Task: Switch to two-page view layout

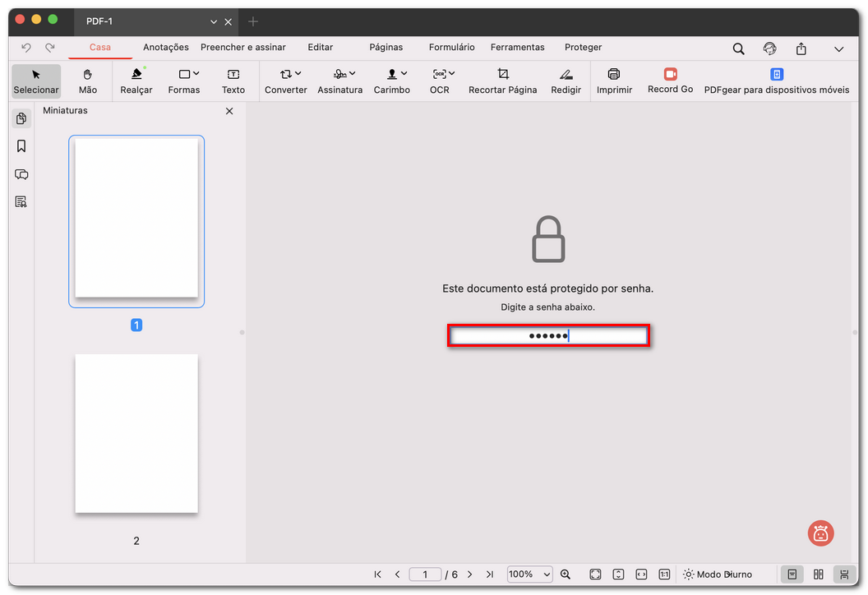Action: [817, 574]
